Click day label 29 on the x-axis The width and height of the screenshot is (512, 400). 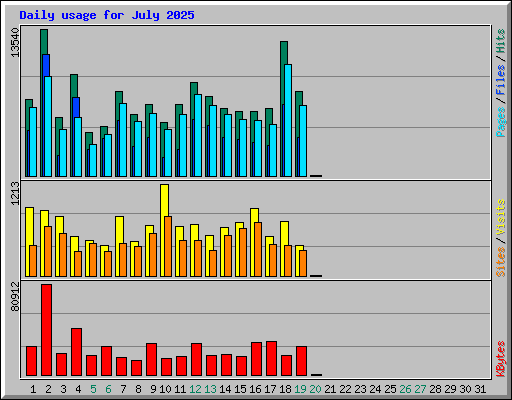[x=450, y=389]
